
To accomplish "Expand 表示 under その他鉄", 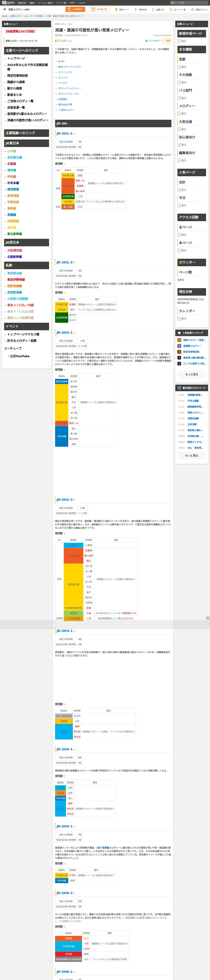I will 182,82.
